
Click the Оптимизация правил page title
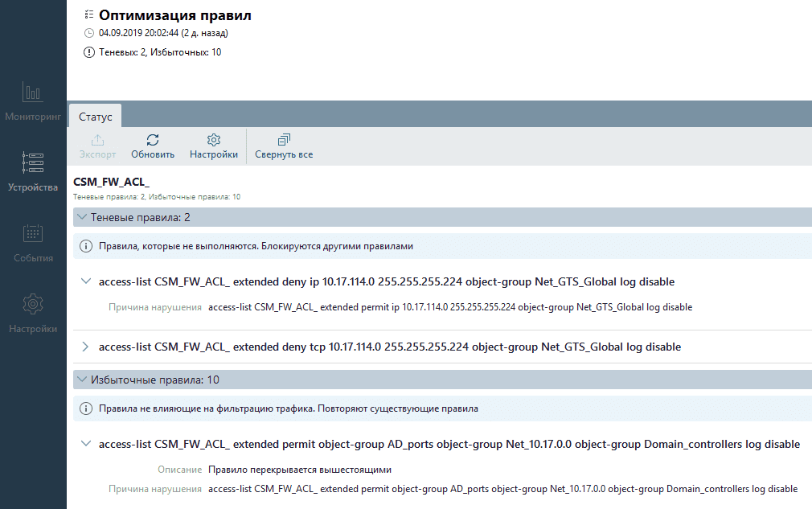[x=175, y=15]
